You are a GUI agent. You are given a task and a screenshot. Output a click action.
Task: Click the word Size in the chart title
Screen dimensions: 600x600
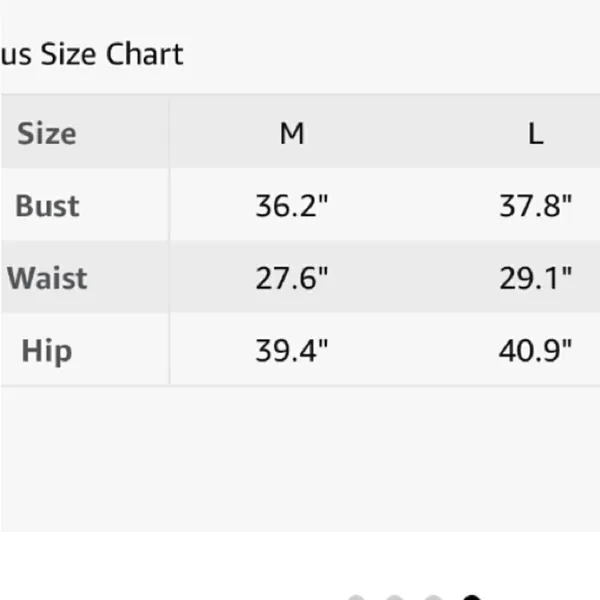pyautogui.click(x=68, y=54)
